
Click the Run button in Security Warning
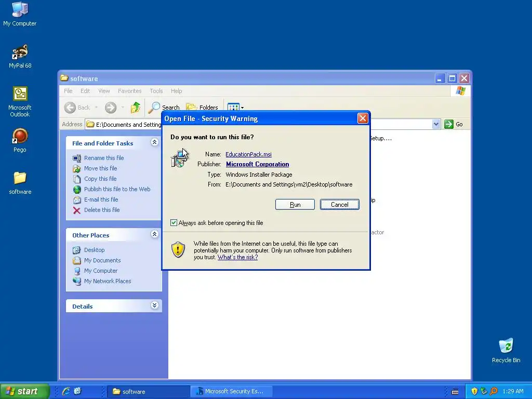coord(295,205)
